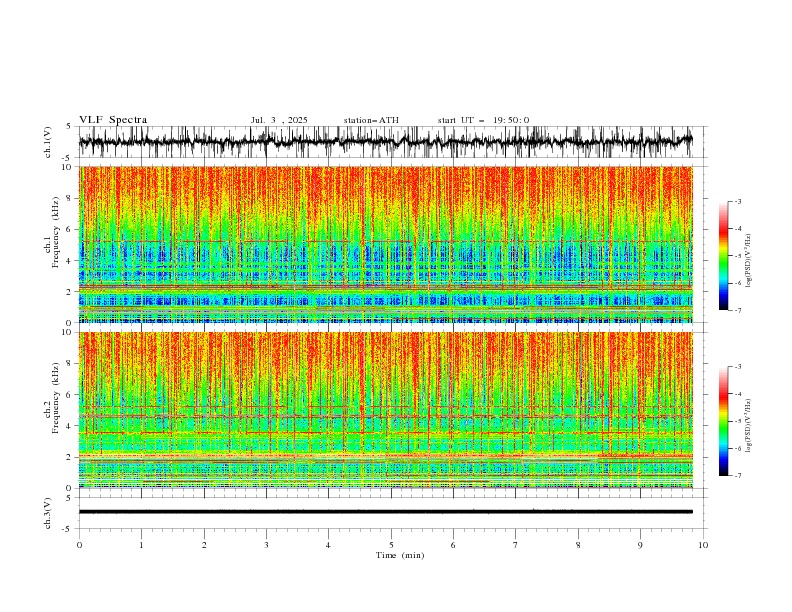Screen dimensions: 792x612
Task: Click time axis tick label "0"
Action: point(79,545)
